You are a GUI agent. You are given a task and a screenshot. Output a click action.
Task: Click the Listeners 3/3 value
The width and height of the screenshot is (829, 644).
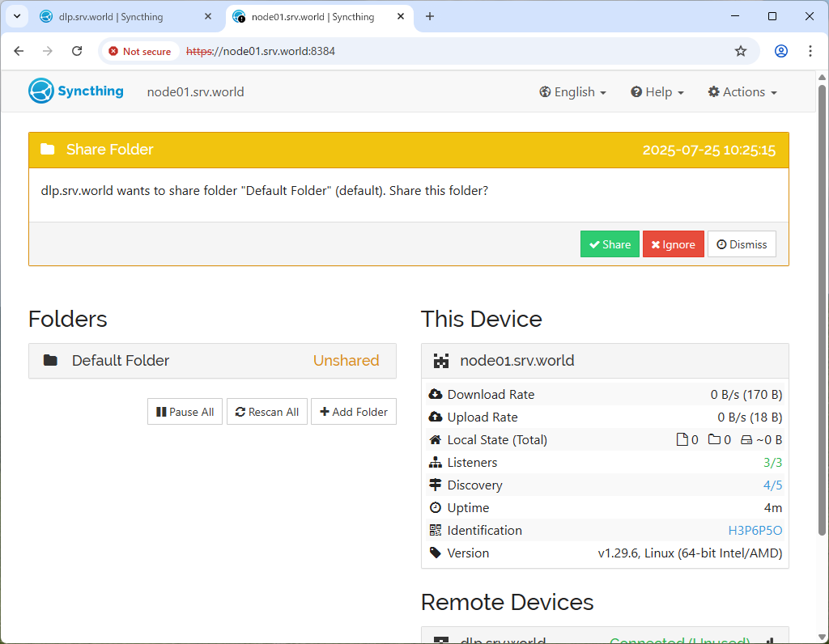click(772, 463)
